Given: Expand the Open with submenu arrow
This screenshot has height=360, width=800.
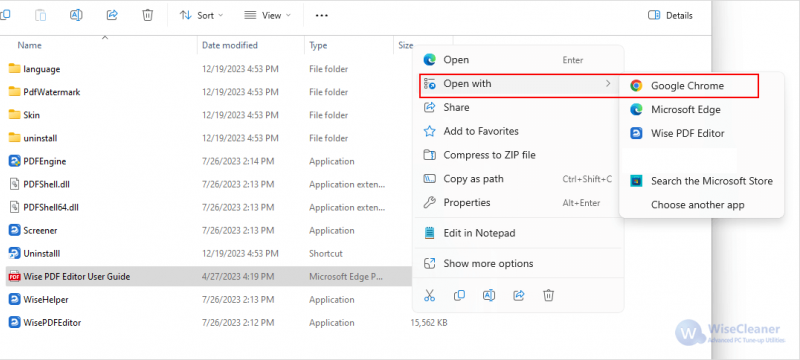Looking at the screenshot, I should coord(608,83).
